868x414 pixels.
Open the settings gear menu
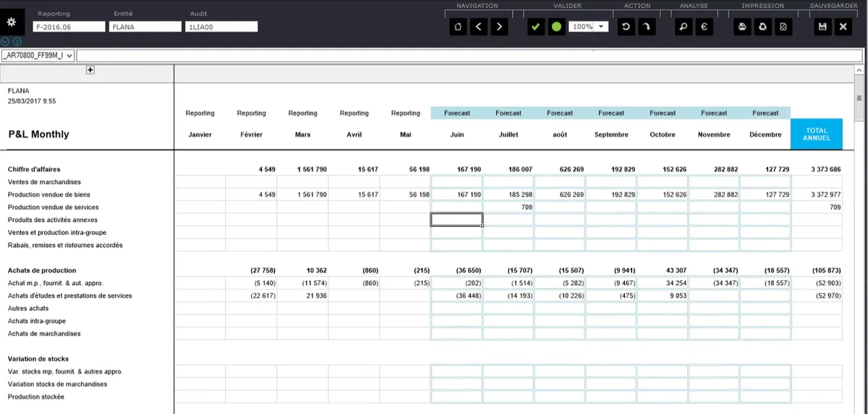[x=12, y=22]
